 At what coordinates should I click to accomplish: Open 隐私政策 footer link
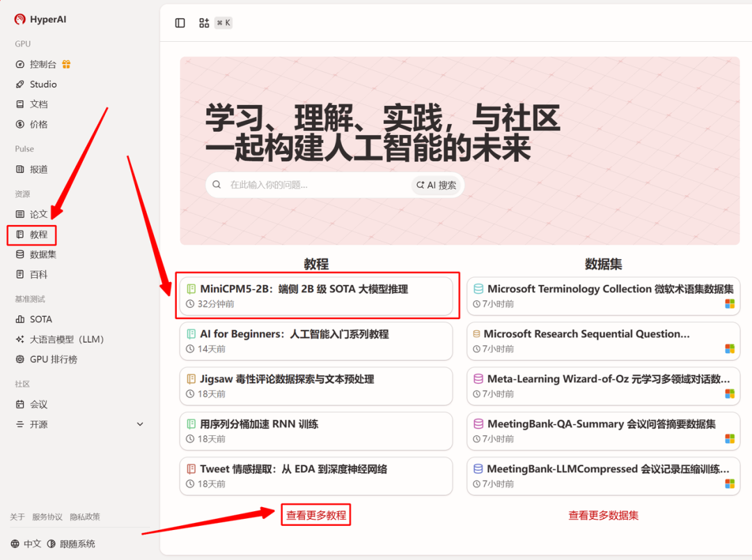(85, 517)
